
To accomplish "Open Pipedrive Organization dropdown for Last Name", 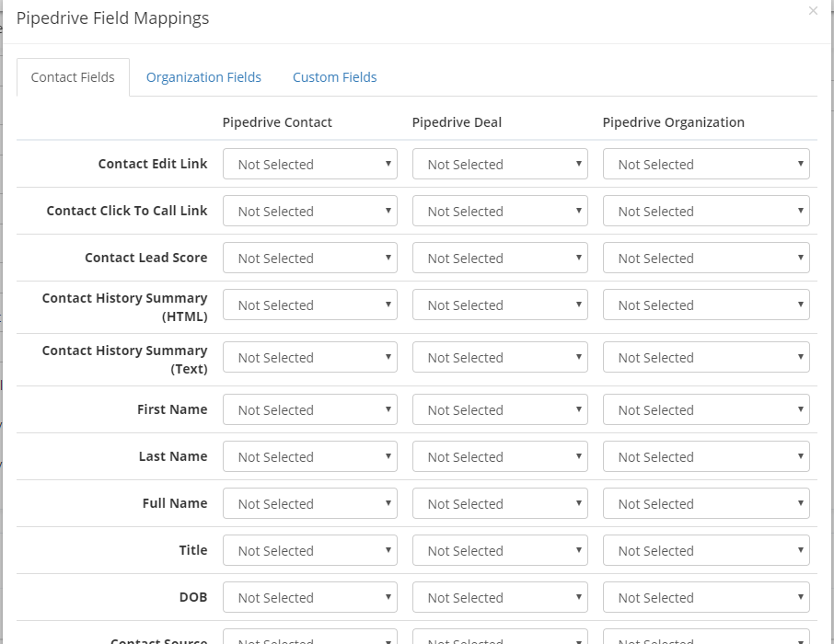I will tap(706, 456).
